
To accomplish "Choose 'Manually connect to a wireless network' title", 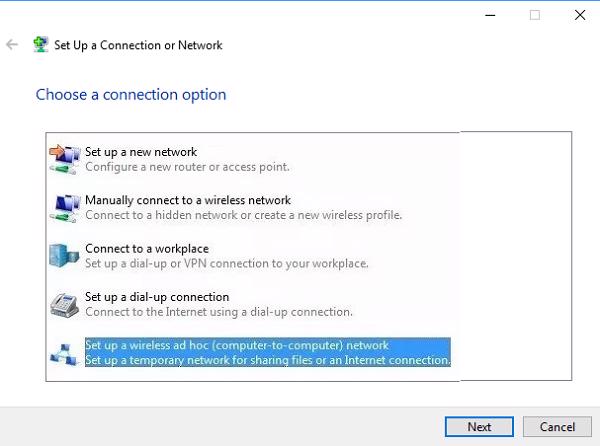I will pyautogui.click(x=188, y=200).
